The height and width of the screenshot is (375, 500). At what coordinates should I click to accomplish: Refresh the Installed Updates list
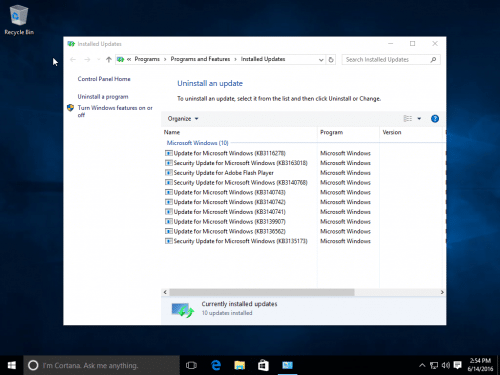click(331, 60)
